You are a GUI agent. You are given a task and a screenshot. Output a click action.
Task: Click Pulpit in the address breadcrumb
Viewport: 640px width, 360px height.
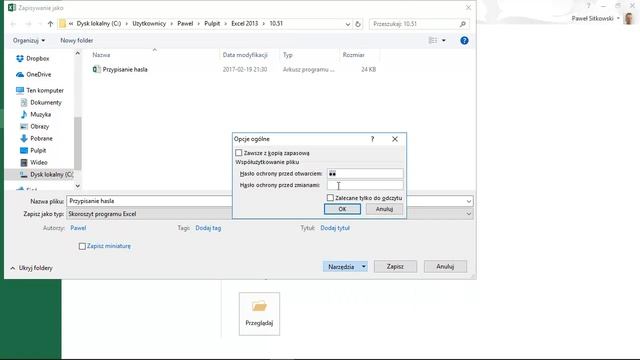[x=212, y=24]
